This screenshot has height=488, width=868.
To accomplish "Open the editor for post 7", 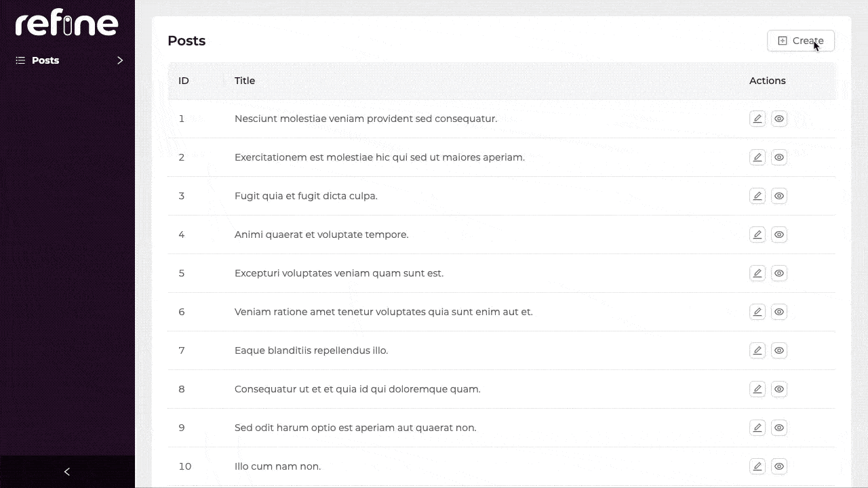I will (757, 350).
